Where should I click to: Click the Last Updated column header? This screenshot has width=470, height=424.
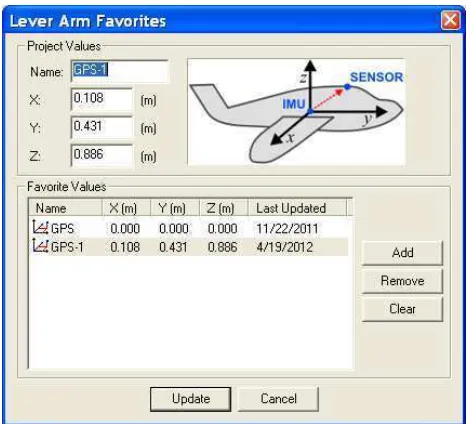coord(297,208)
